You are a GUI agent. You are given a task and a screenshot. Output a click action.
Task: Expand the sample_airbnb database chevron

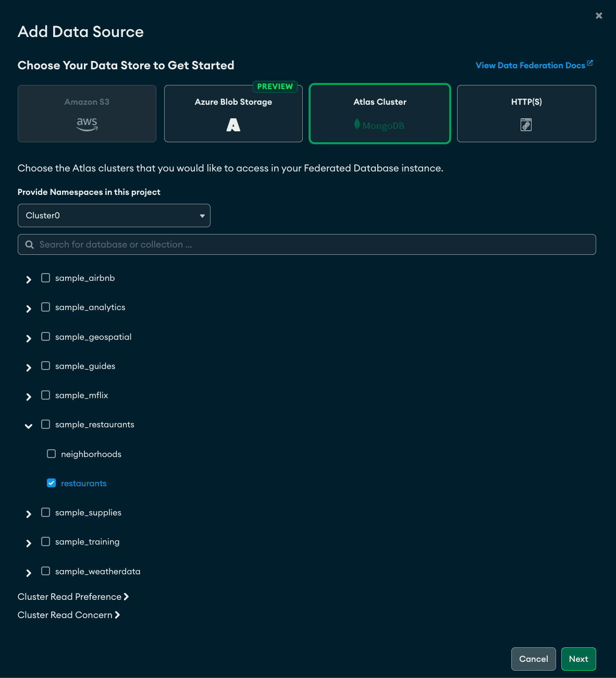[29, 279]
